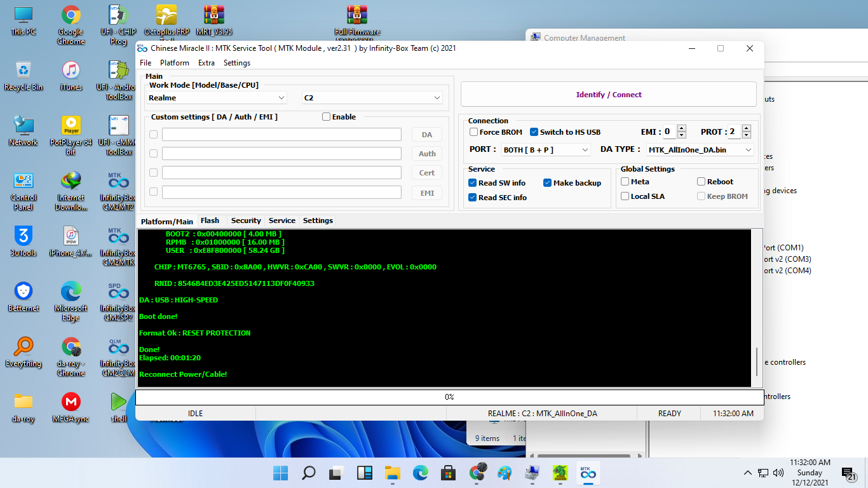Click the Cert browse button

(x=427, y=173)
